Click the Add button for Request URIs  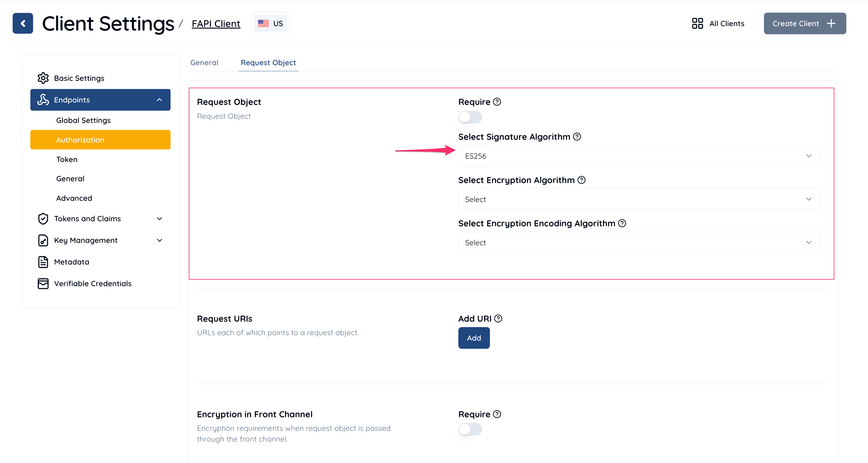(x=474, y=338)
